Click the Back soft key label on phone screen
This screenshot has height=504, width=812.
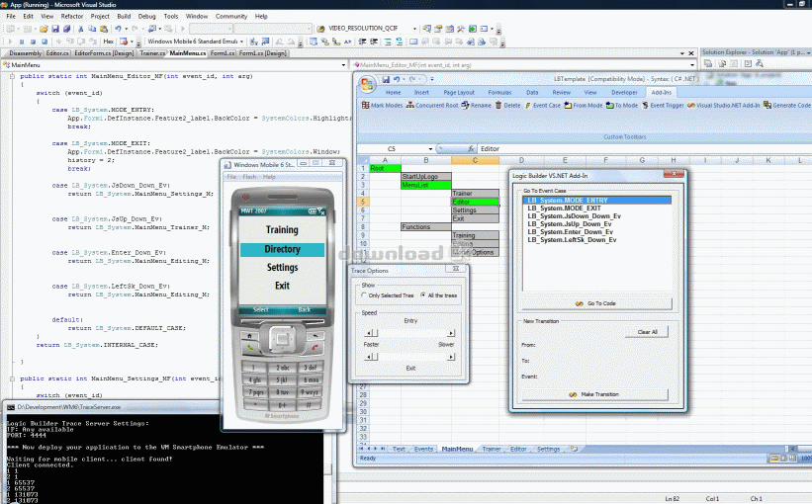point(304,309)
